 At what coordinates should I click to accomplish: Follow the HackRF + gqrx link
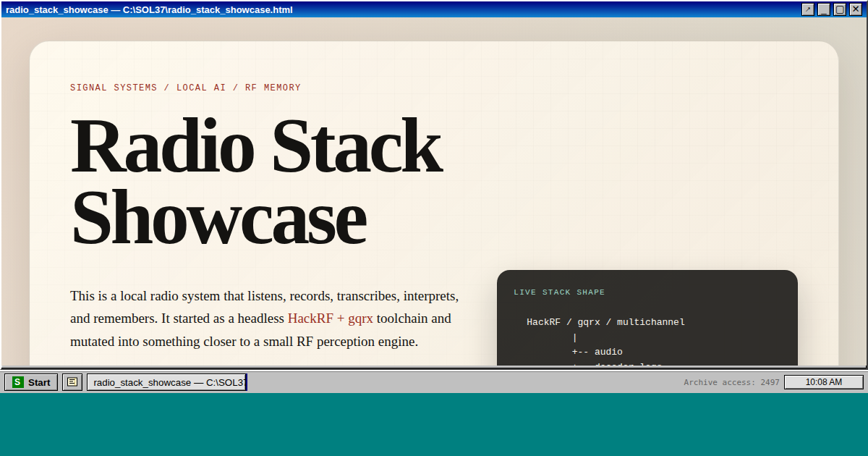click(330, 318)
